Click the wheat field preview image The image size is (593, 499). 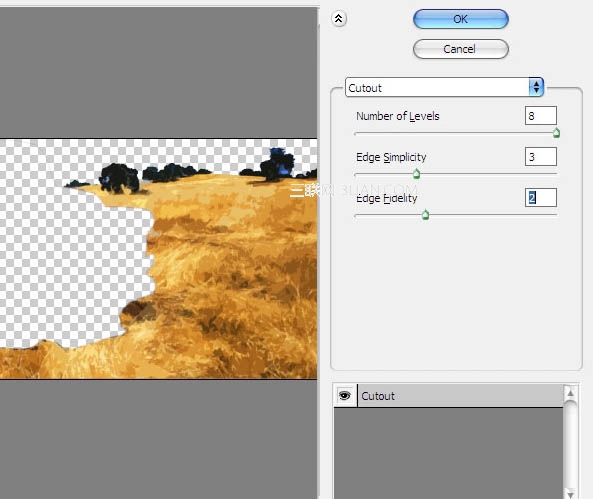[x=158, y=259]
